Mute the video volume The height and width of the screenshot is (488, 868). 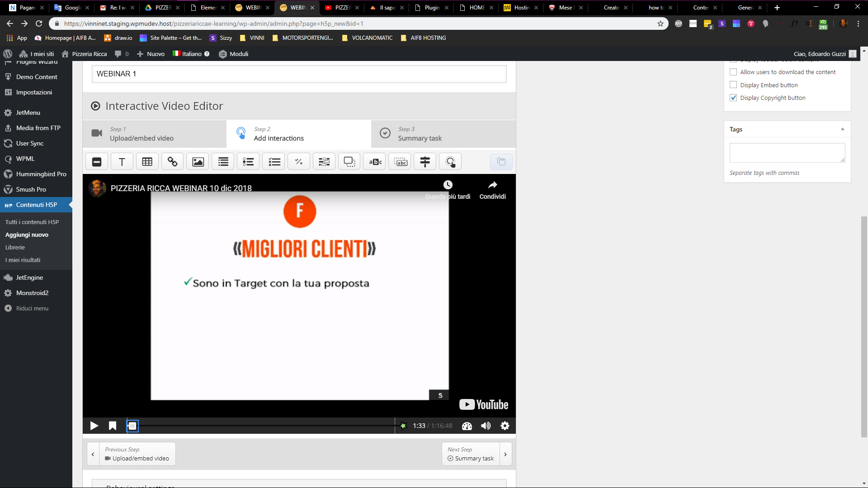tap(486, 426)
